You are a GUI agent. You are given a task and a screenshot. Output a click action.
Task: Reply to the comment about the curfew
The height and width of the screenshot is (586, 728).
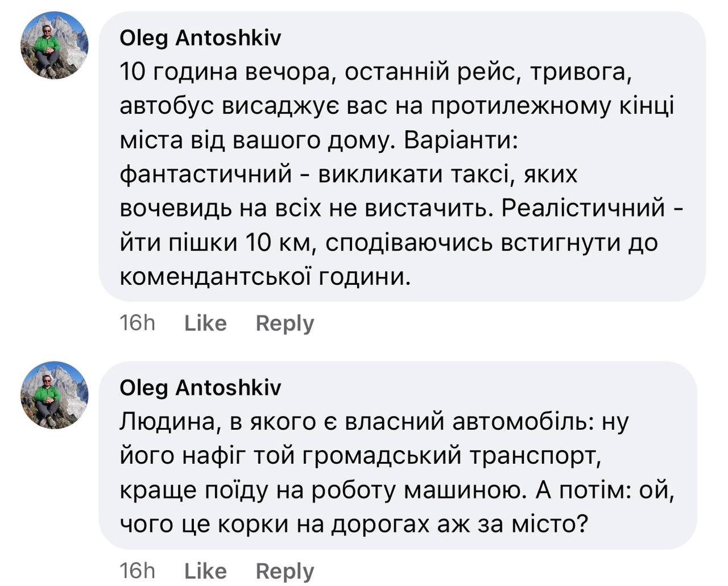pos(284,323)
